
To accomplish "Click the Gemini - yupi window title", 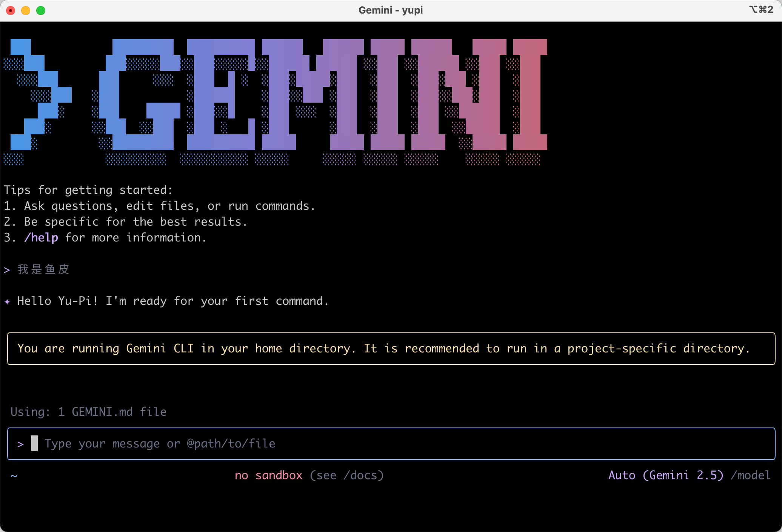I will 391,10.
